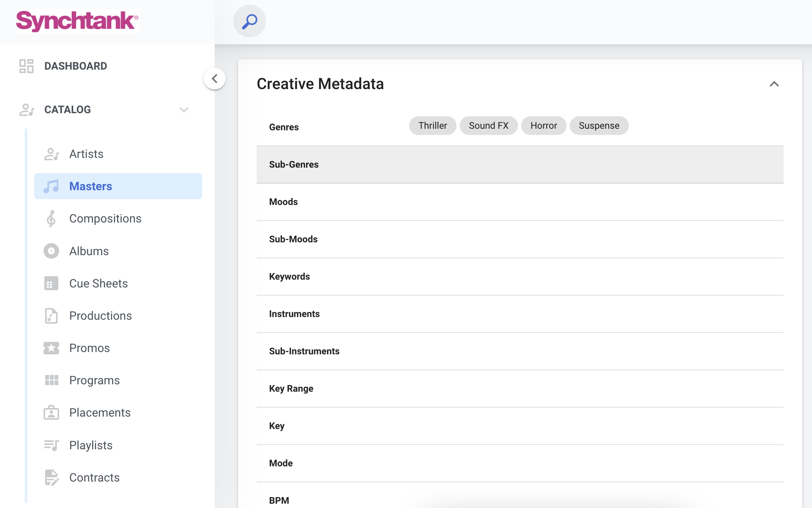Open the search magnifier icon
The height and width of the screenshot is (508, 812).
coord(249,21)
